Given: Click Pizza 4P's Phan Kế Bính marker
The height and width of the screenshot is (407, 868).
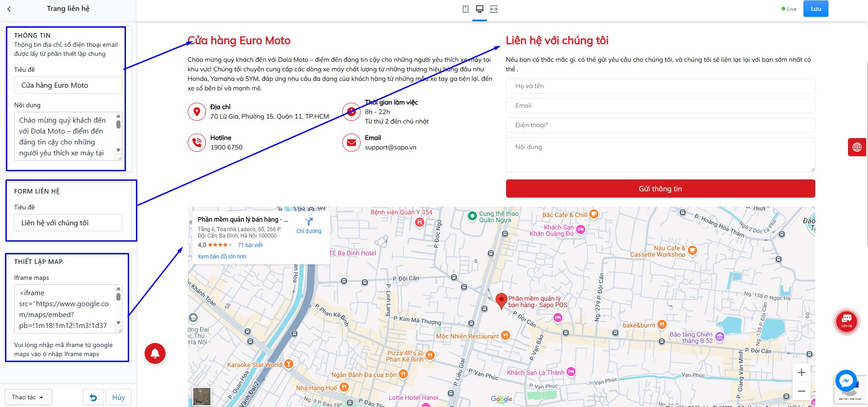Looking at the screenshot, I should click(x=430, y=355).
